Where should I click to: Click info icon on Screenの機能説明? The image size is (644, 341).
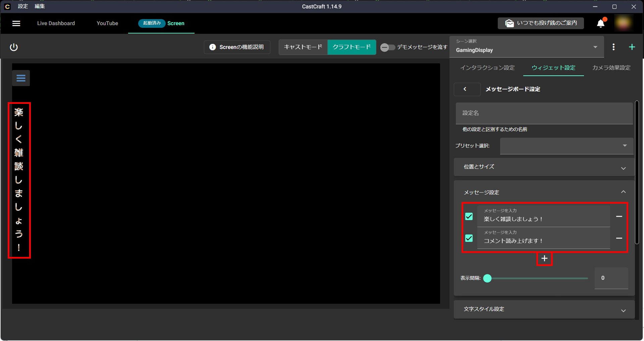click(x=213, y=47)
